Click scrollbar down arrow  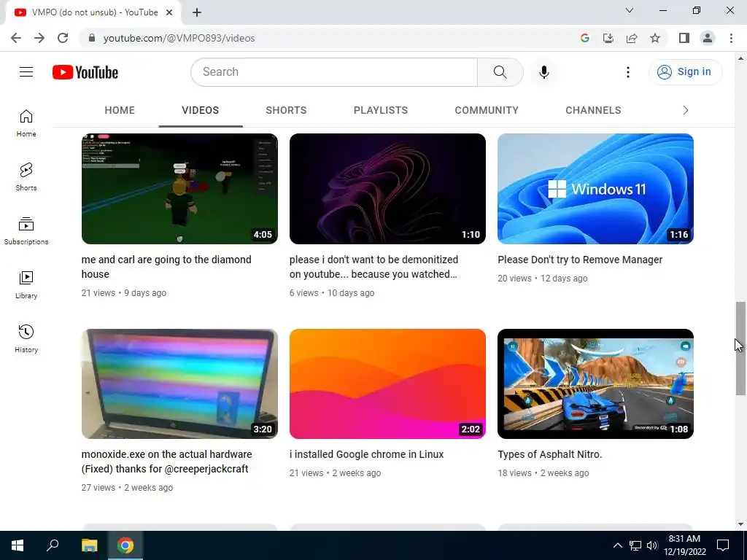pyautogui.click(x=740, y=524)
